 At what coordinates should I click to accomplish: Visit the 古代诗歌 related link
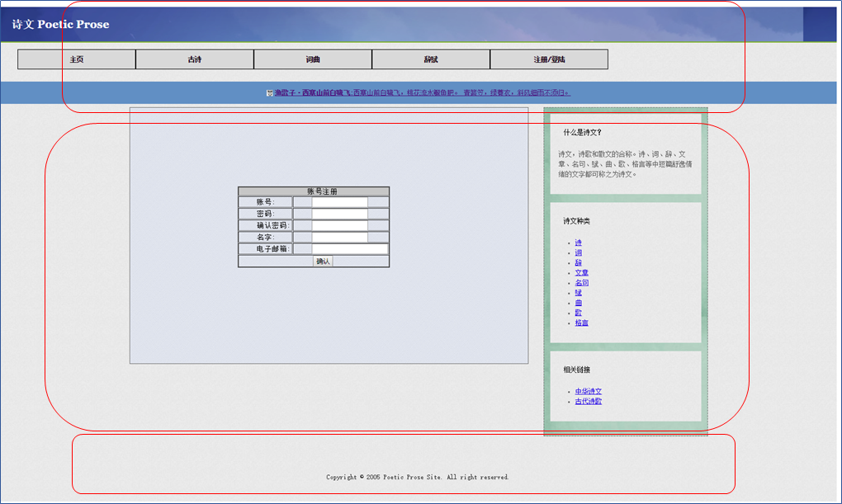tap(589, 402)
